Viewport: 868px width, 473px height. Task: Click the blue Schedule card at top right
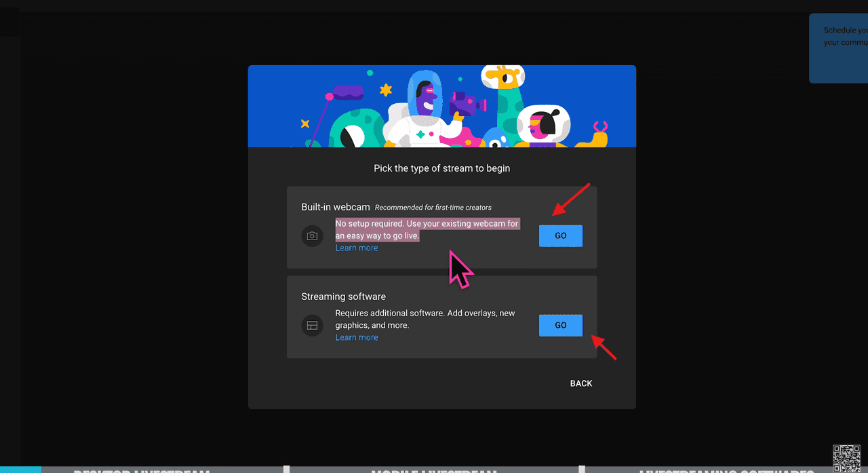tap(839, 48)
